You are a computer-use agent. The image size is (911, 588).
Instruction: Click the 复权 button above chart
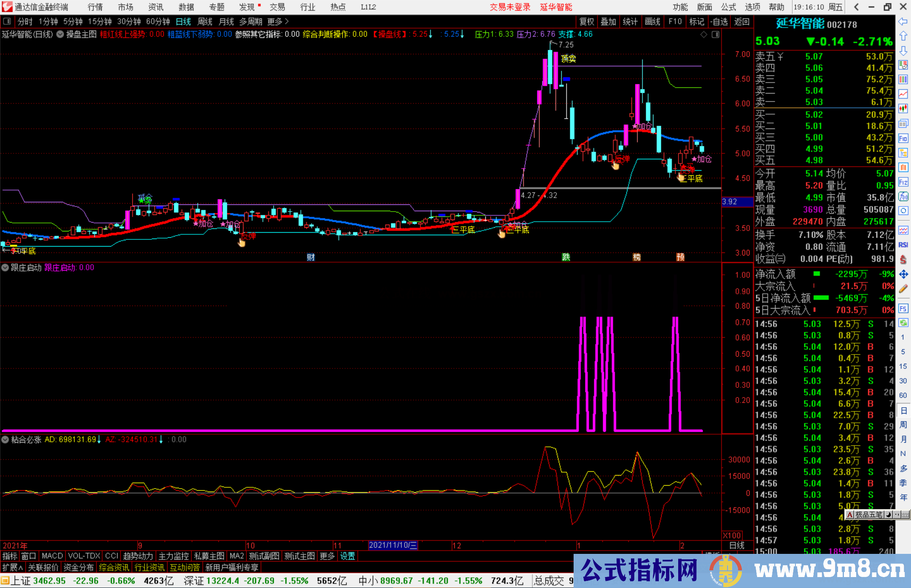pos(587,21)
